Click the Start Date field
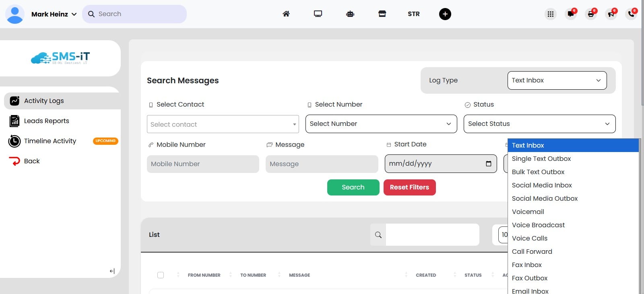 coord(441,164)
